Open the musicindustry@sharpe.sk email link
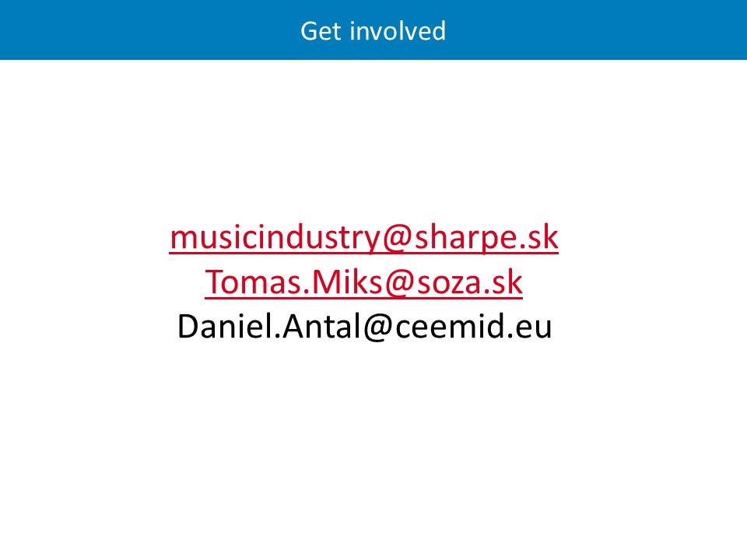The height and width of the screenshot is (560, 747). coord(364,238)
